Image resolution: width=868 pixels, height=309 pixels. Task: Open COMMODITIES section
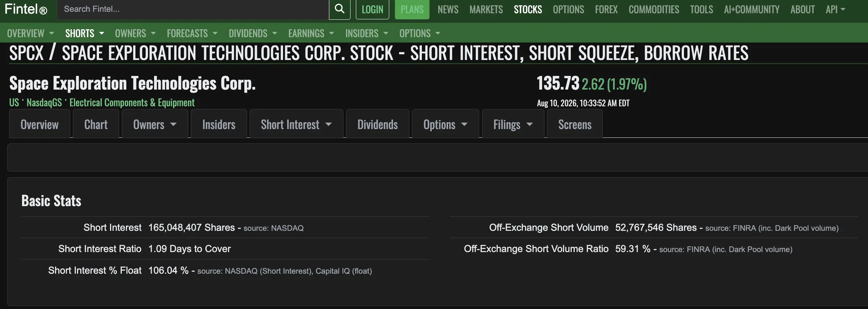[x=654, y=9]
